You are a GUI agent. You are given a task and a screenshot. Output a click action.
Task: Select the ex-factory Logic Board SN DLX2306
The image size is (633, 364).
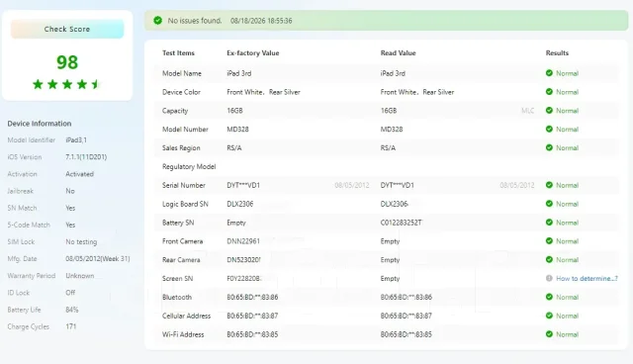(239, 204)
